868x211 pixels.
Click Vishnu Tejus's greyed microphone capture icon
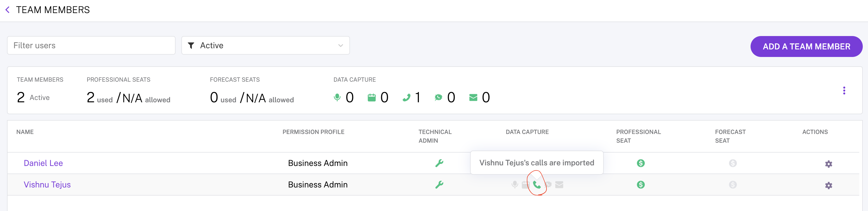[515, 185]
